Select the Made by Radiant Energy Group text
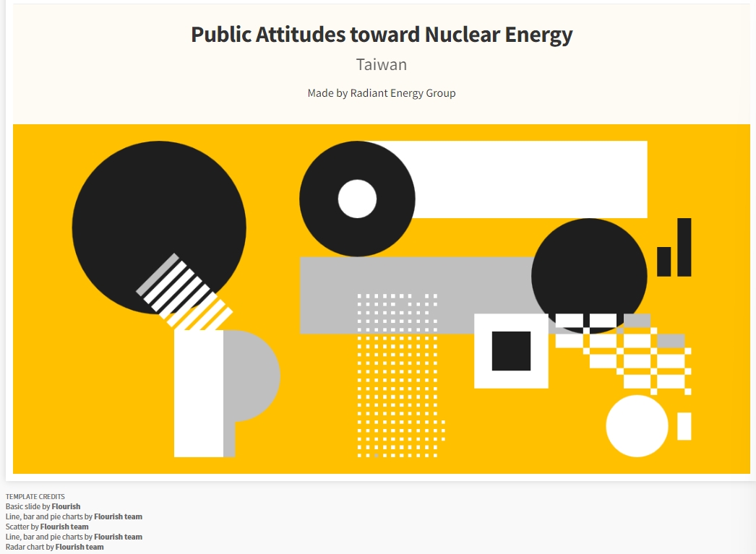756x554 pixels. point(382,93)
